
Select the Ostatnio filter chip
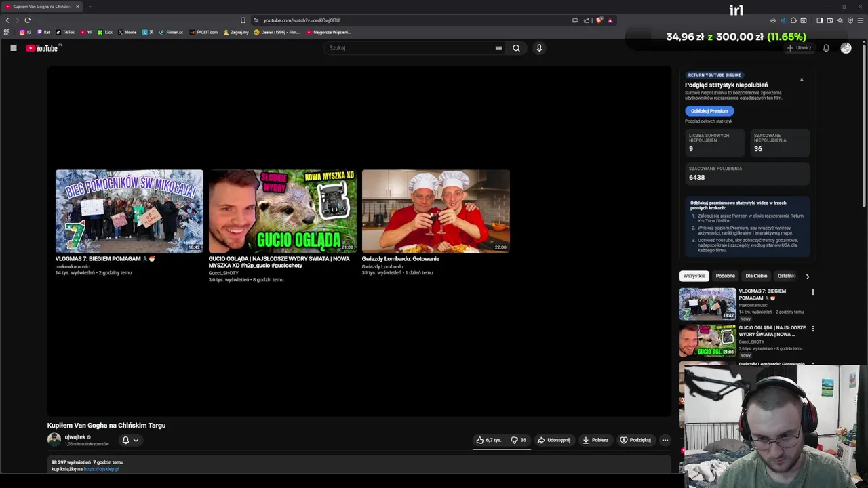click(x=787, y=276)
